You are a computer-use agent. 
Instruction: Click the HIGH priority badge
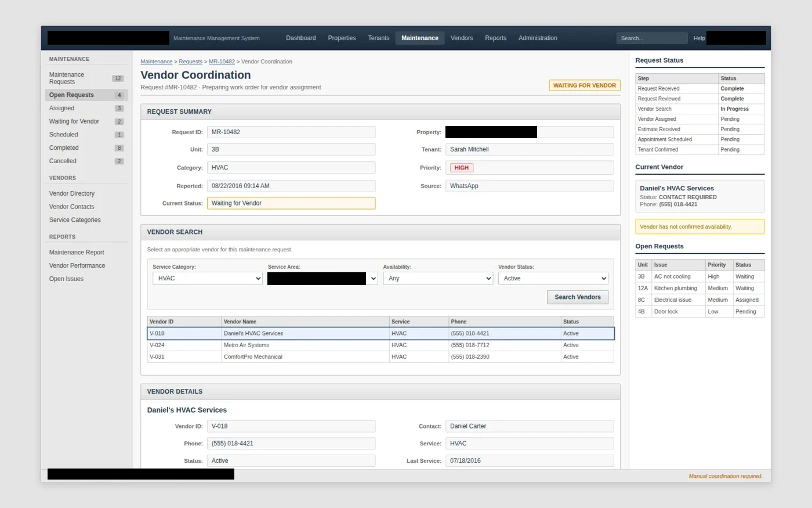coord(462,168)
